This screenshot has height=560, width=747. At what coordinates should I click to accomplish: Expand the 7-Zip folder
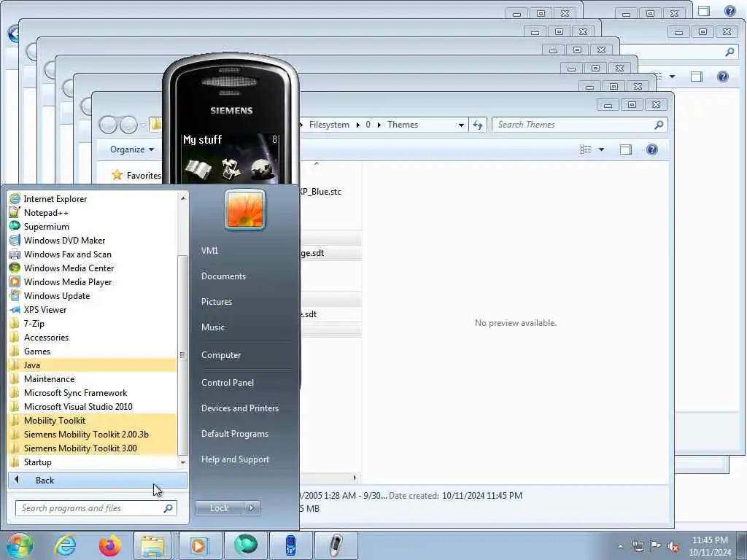point(93,323)
